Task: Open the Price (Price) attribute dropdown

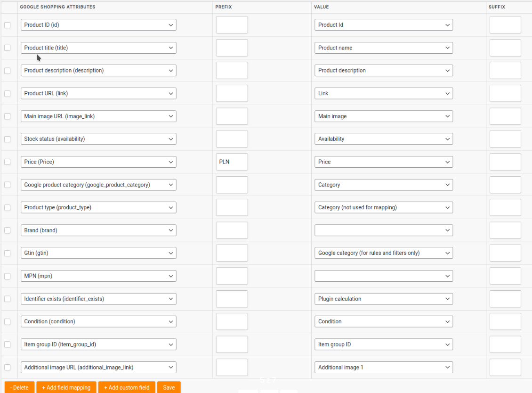Action: 98,162
